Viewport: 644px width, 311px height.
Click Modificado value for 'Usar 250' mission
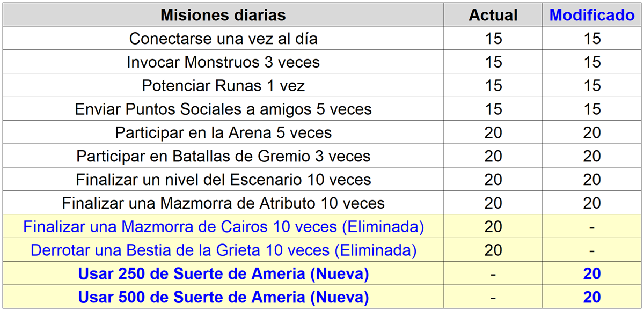pyautogui.click(x=592, y=274)
